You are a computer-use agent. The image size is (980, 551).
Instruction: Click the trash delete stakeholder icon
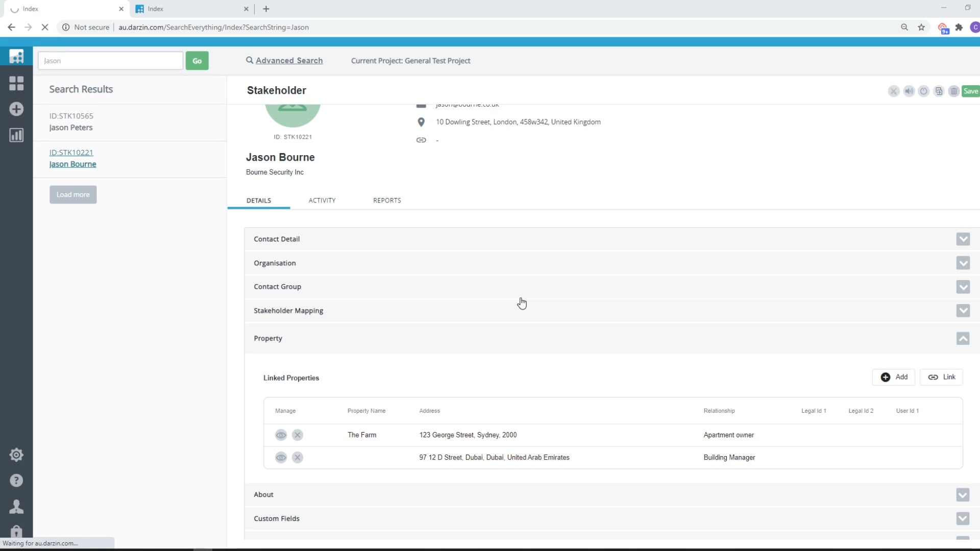(953, 91)
